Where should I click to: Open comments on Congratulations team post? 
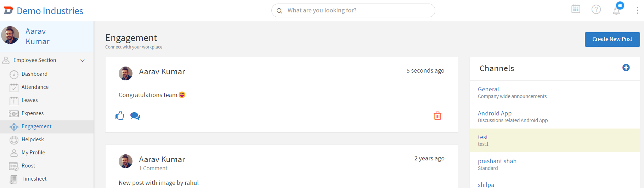(135, 116)
